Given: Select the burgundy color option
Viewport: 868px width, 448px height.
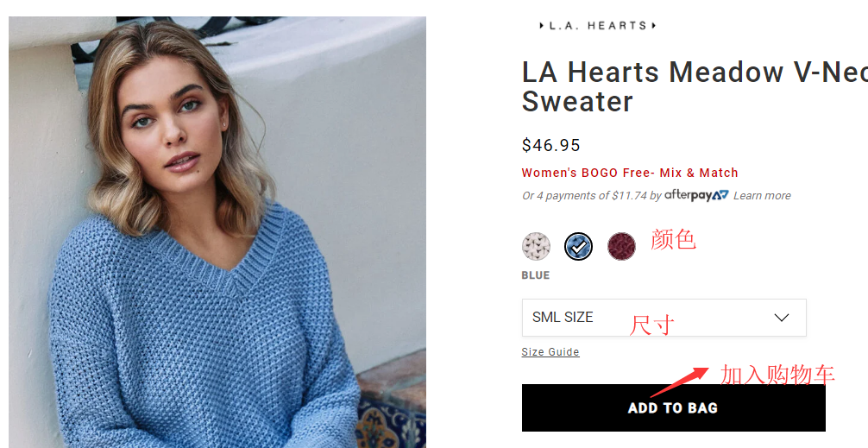Looking at the screenshot, I should coord(621,246).
